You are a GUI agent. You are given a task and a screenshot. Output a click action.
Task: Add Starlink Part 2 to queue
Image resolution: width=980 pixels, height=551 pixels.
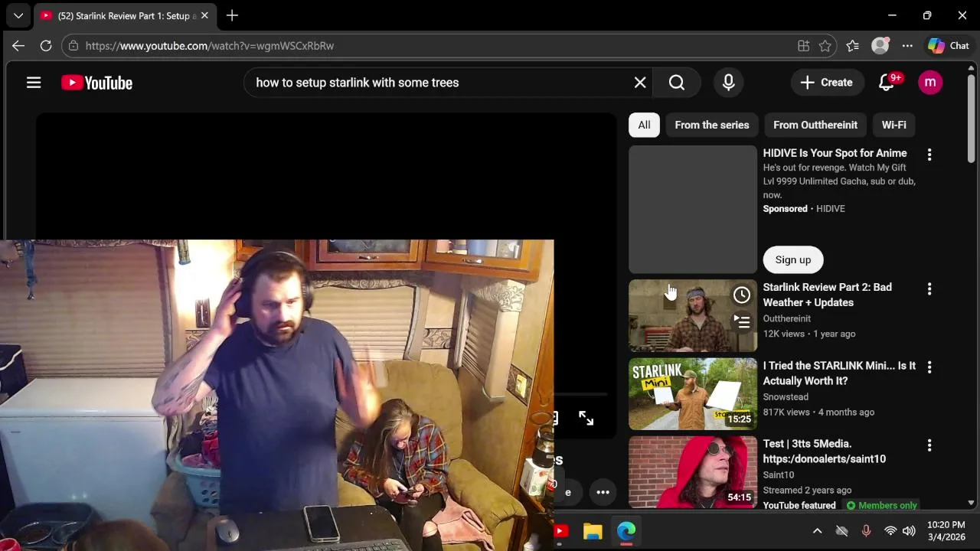742,321
